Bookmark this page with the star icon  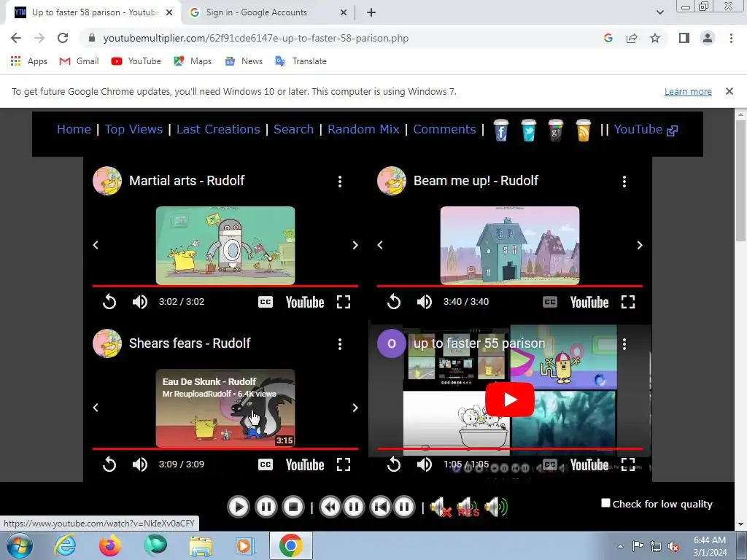pos(655,38)
